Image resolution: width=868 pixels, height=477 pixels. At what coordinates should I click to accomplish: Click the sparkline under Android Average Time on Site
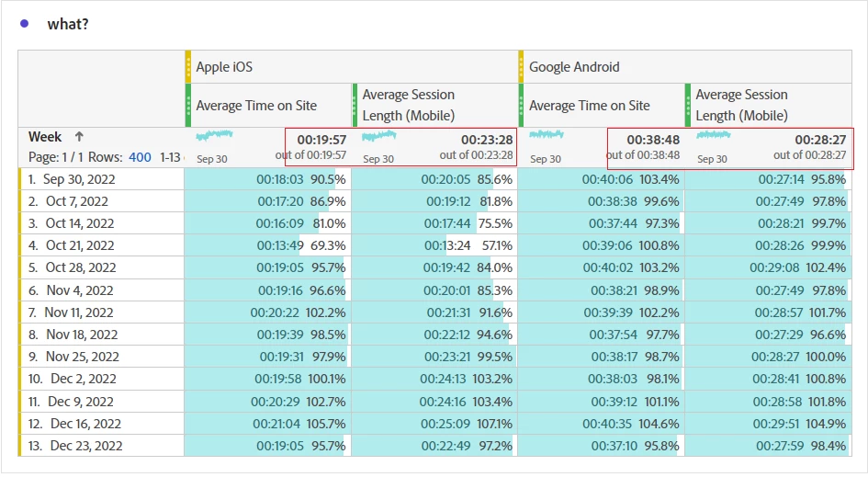[x=547, y=134]
